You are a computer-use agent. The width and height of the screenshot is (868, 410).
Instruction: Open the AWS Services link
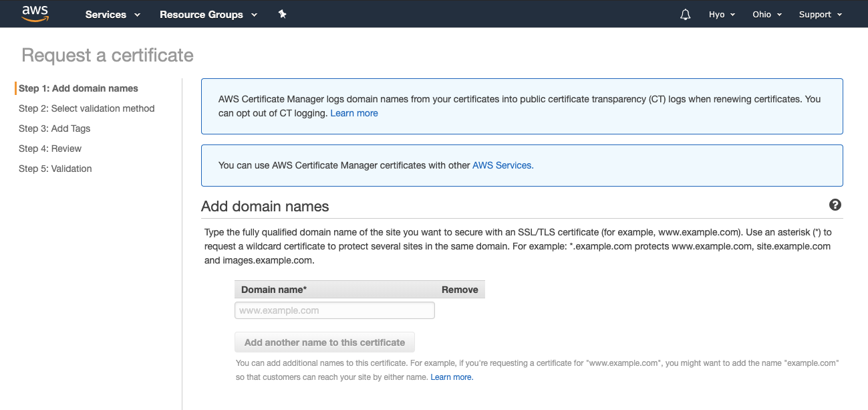coord(501,165)
